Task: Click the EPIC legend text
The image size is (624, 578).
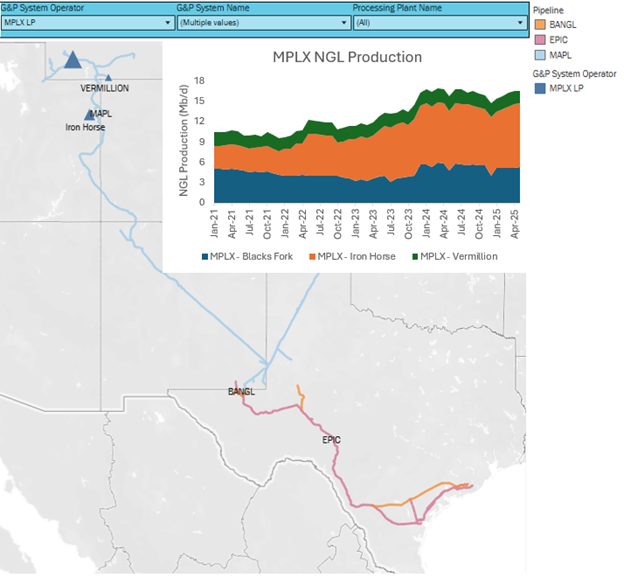Action: pyautogui.click(x=558, y=40)
